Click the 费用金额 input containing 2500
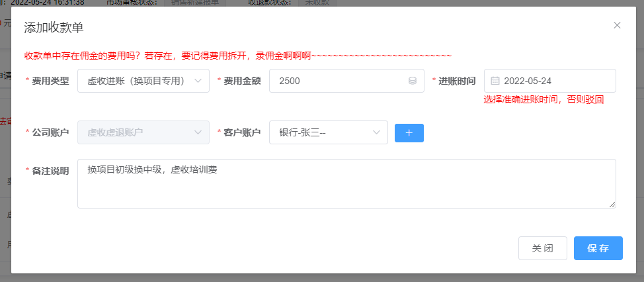 pos(337,81)
